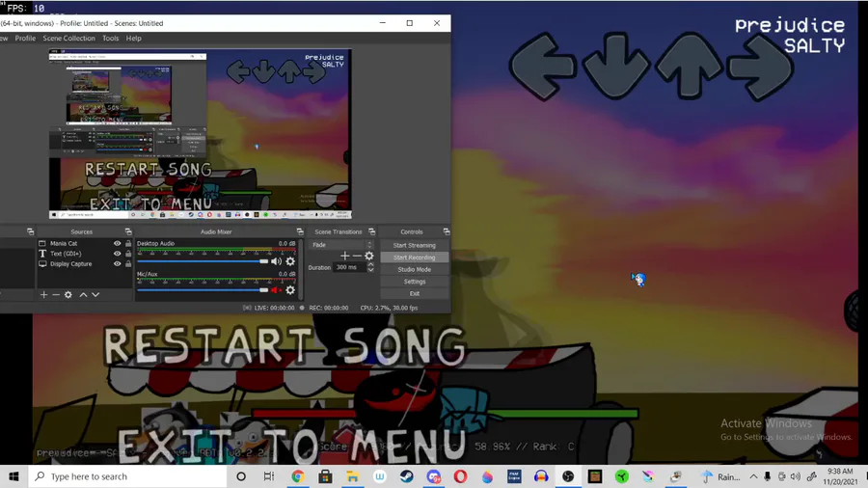Enable Studio Mode

(414, 269)
